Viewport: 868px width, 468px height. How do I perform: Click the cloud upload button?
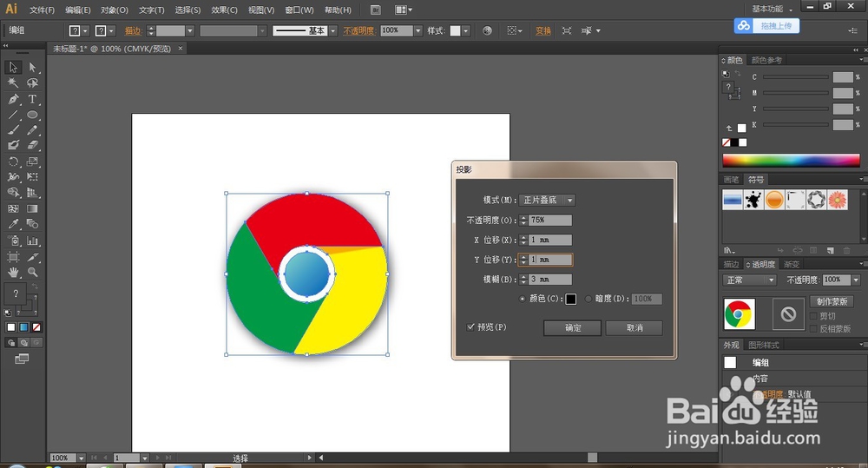point(766,25)
